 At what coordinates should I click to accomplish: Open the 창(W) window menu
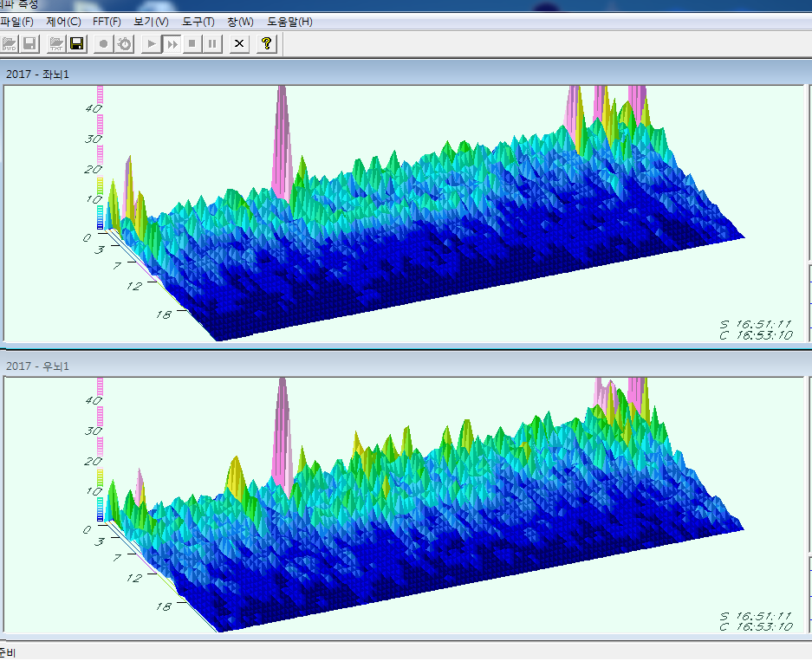click(242, 21)
